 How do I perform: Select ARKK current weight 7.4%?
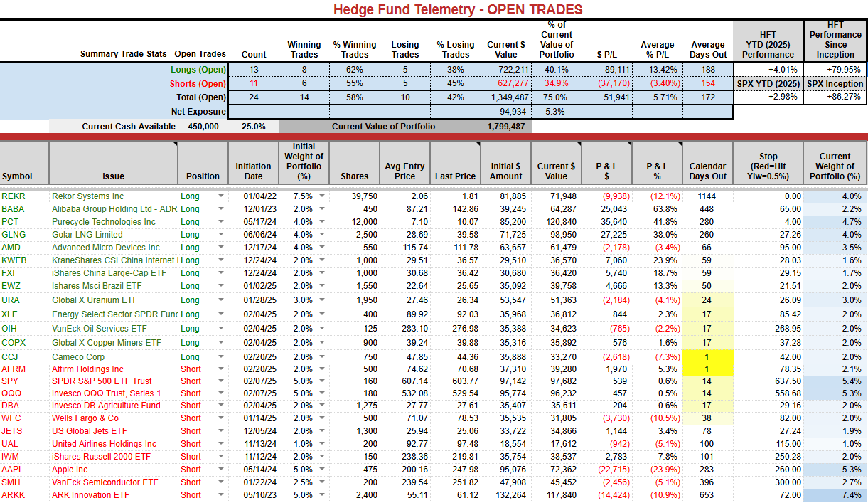point(835,496)
